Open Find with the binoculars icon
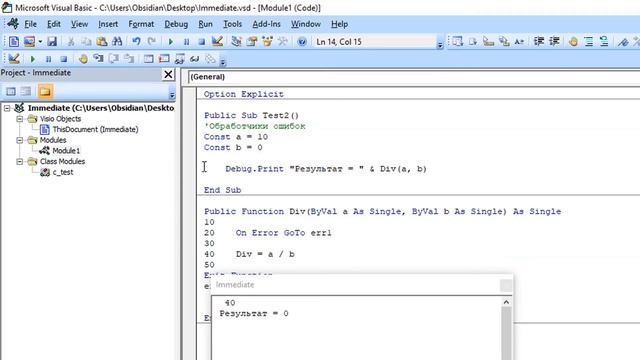Screen dimensions: 640x360 click(117, 42)
